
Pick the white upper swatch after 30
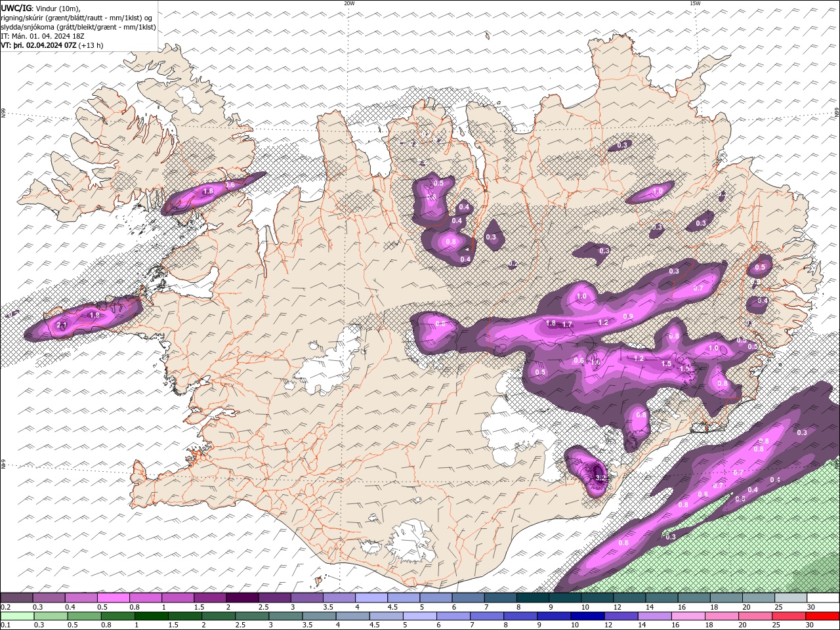tap(824, 598)
